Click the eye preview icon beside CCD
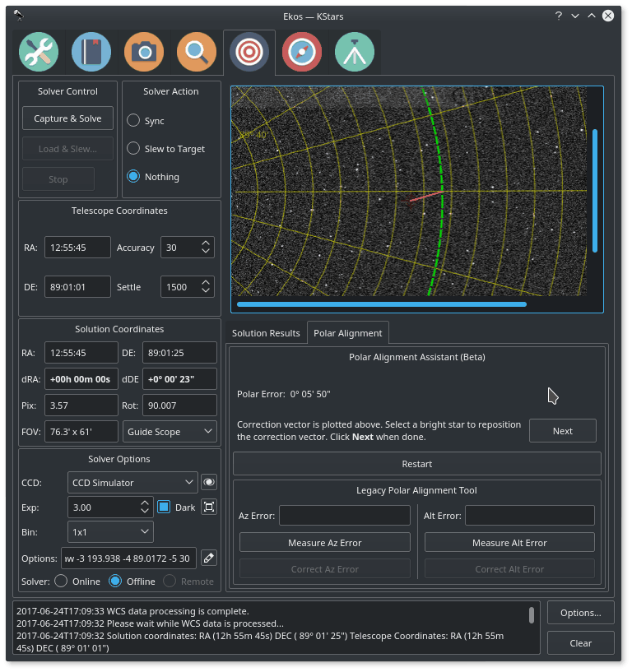Image resolution: width=632 pixels, height=672 pixels. (209, 483)
